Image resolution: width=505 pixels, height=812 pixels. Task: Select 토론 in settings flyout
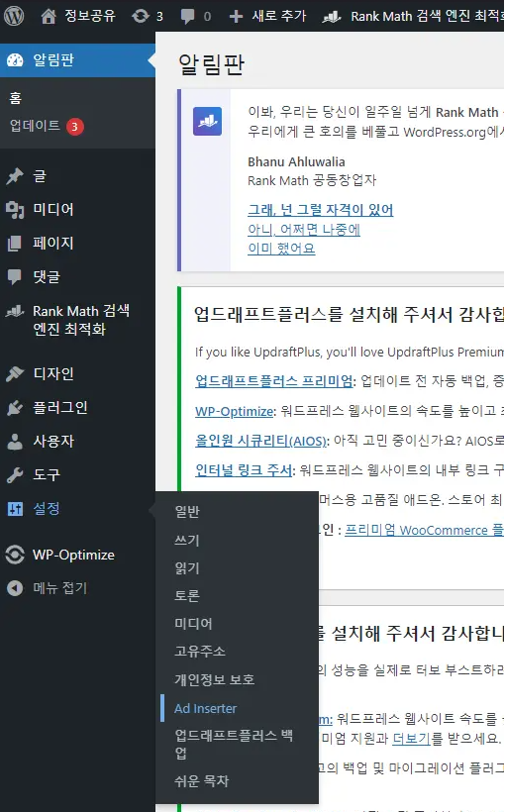click(x=187, y=595)
